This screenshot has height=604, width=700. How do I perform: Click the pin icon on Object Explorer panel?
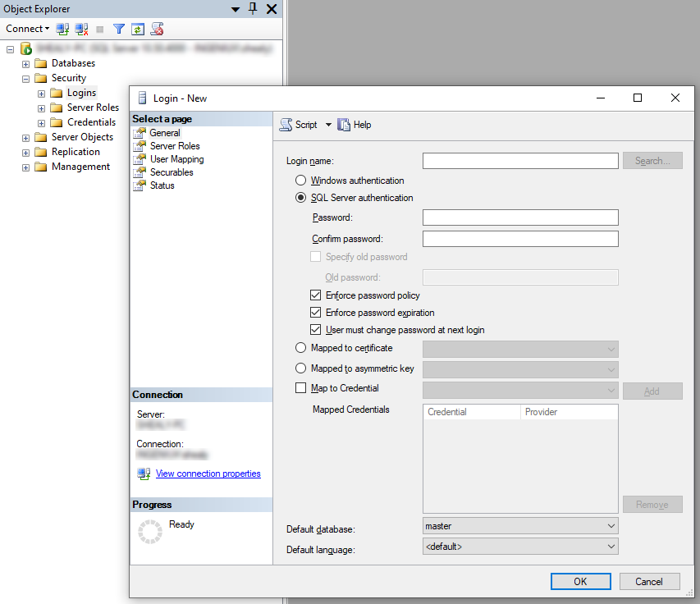pyautogui.click(x=253, y=8)
